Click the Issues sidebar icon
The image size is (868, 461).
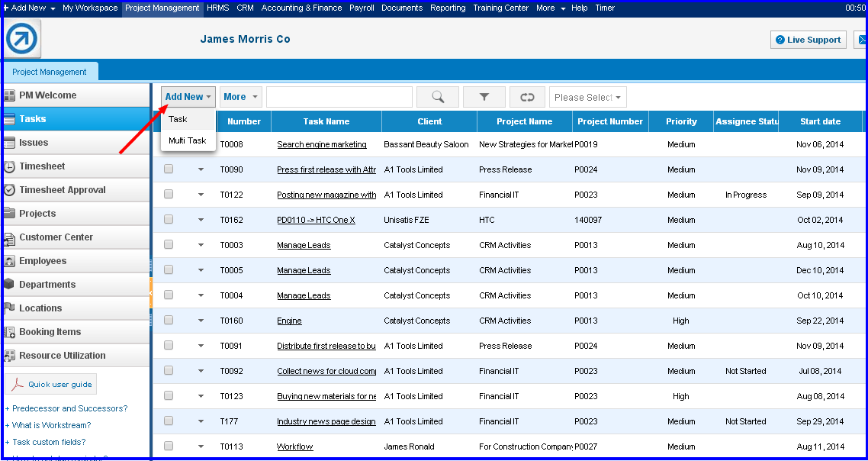[9, 143]
